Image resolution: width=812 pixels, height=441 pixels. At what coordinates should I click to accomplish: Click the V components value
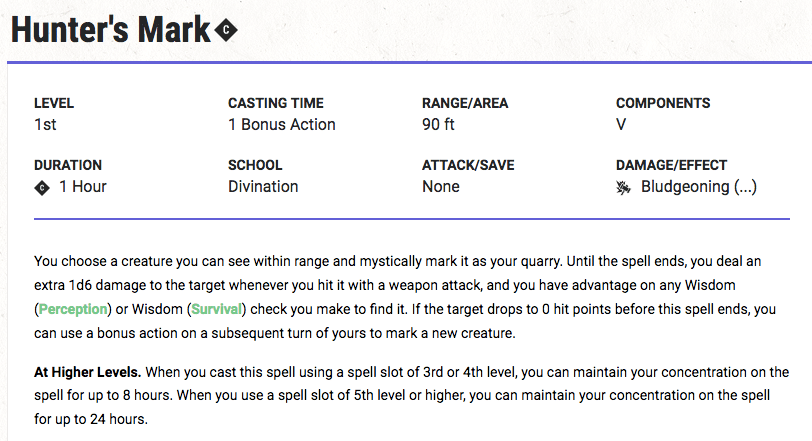621,125
